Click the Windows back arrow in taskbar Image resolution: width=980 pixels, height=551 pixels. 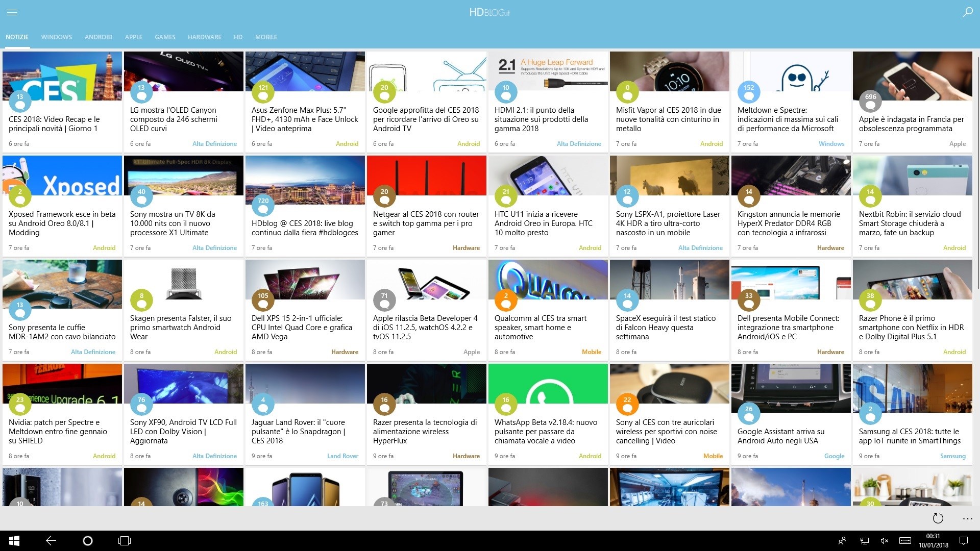point(51,541)
